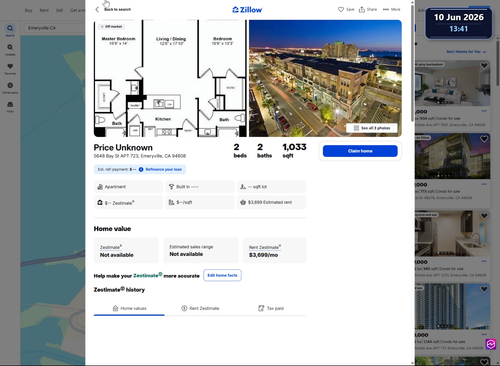This screenshot has height=366, width=500.
Task: Open the blue high-rise listing photo
Action: click(452, 306)
